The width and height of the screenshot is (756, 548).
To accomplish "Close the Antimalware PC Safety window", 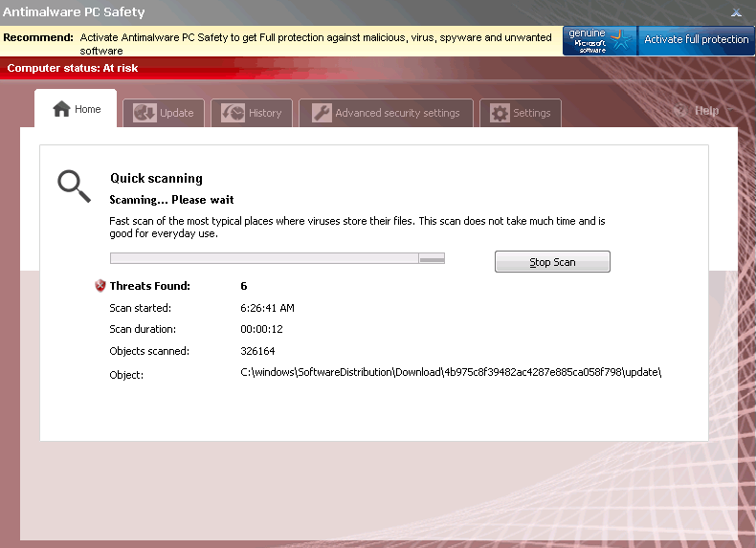I will [736, 12].
